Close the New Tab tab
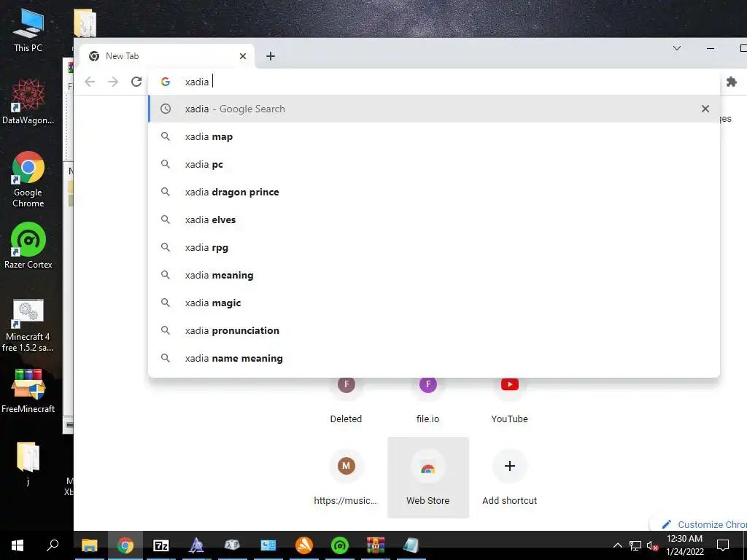This screenshot has height=560, width=747. tap(242, 56)
